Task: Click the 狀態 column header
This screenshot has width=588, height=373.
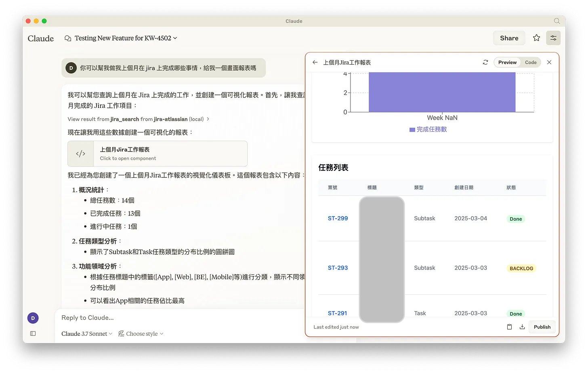Action: click(511, 188)
